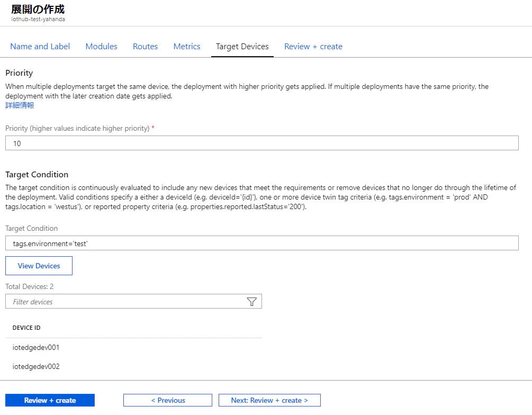Viewport: 532px width, 415px height.
Task: Select device iotedgedev001 in the list
Action: tap(36, 347)
